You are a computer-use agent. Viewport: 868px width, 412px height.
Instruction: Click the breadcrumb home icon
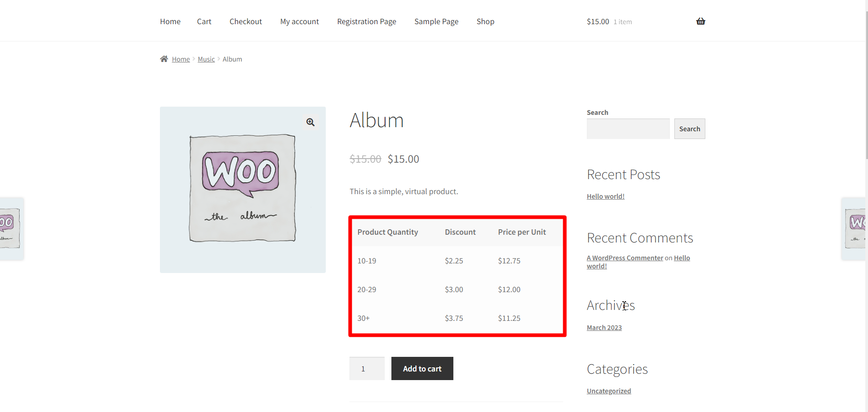coord(164,59)
